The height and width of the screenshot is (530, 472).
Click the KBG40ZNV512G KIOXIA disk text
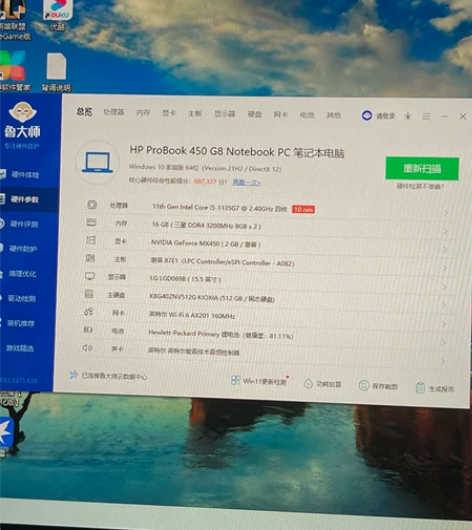point(212,297)
